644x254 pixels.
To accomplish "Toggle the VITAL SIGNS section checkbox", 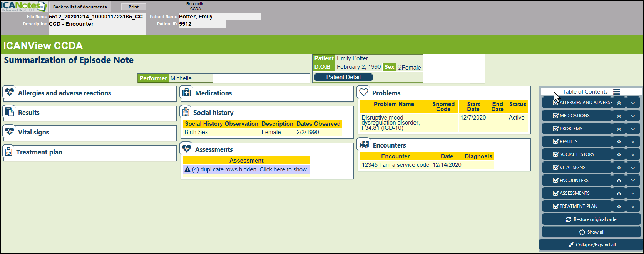I will 555,168.
